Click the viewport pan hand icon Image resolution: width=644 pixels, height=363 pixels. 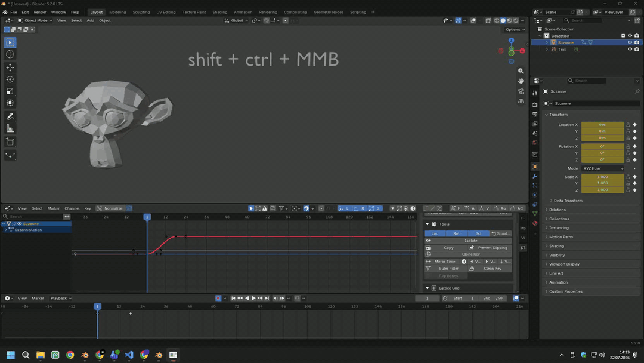tap(521, 81)
